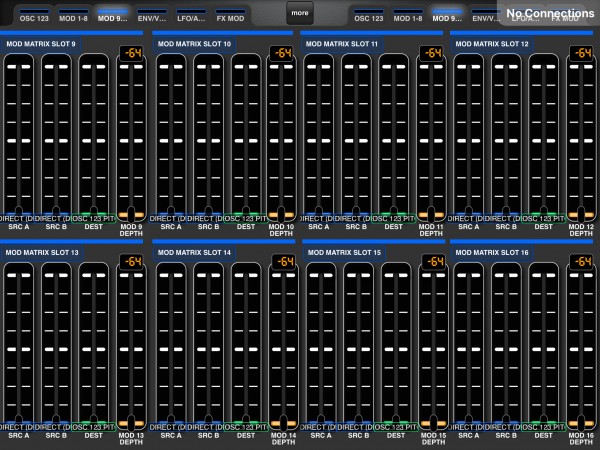Select the left ENV/V... tab
This screenshot has height=450, width=600.
click(152, 16)
